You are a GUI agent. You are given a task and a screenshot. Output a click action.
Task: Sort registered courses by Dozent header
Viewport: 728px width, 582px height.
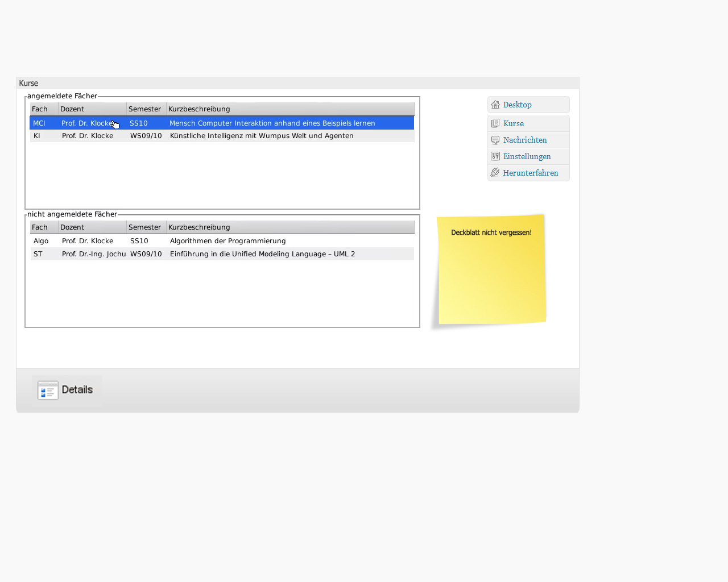coord(92,109)
